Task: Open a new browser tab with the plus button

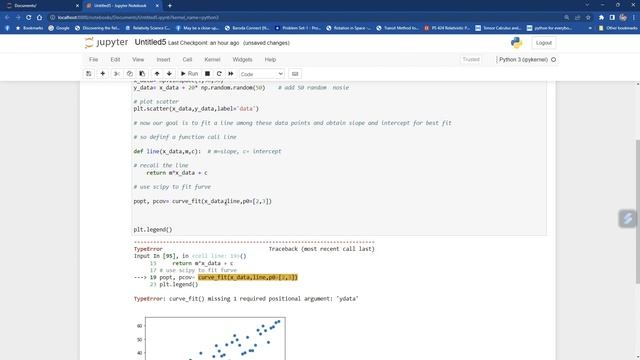Action: (x=170, y=6)
